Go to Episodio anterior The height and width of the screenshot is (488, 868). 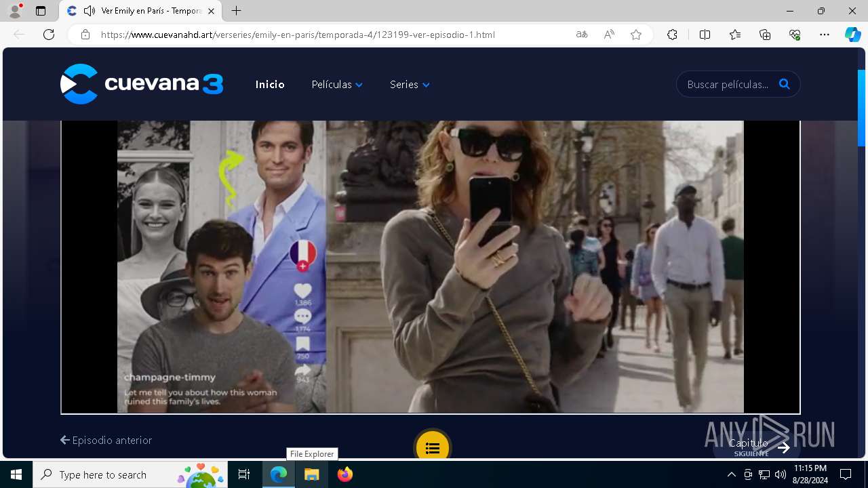(106, 441)
